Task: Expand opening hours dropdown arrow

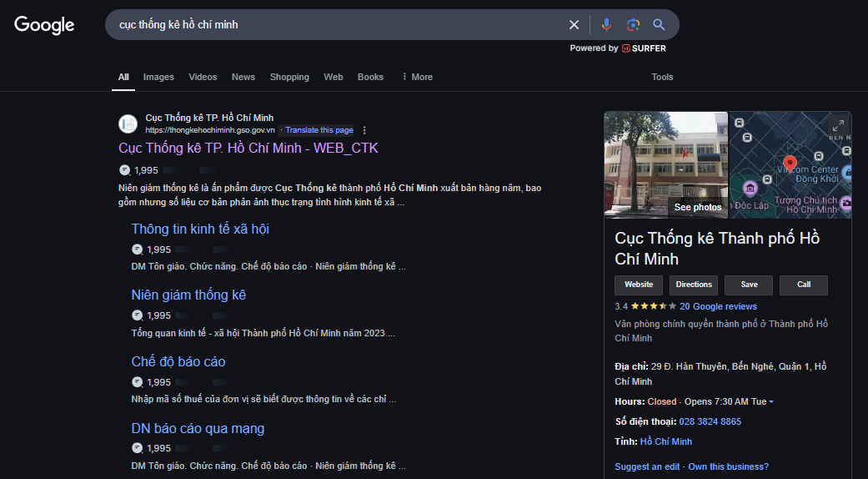Action: tap(771, 402)
